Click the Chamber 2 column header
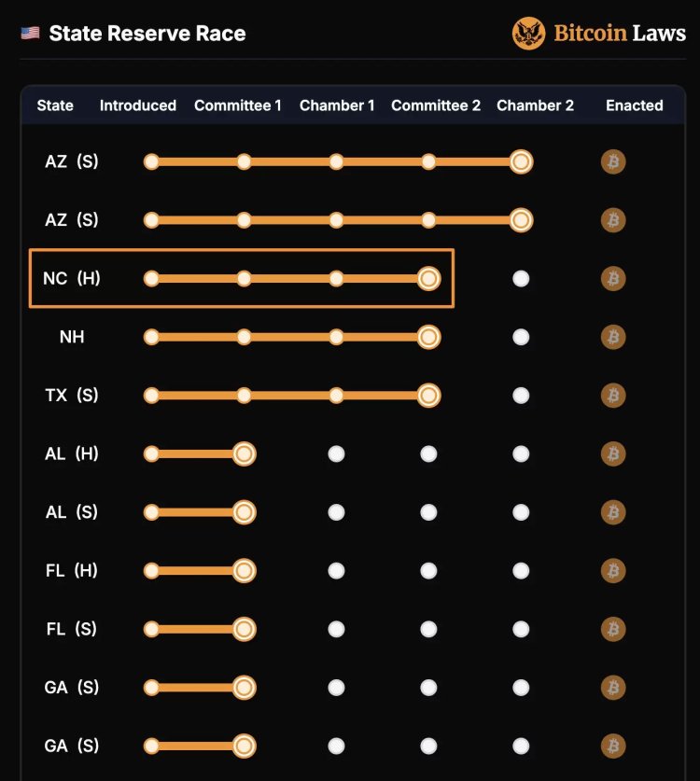 [x=535, y=105]
